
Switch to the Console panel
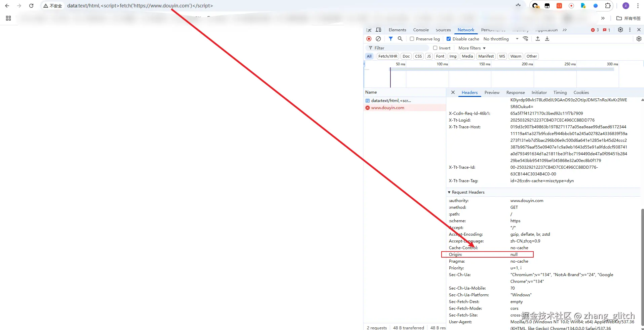pos(421,30)
